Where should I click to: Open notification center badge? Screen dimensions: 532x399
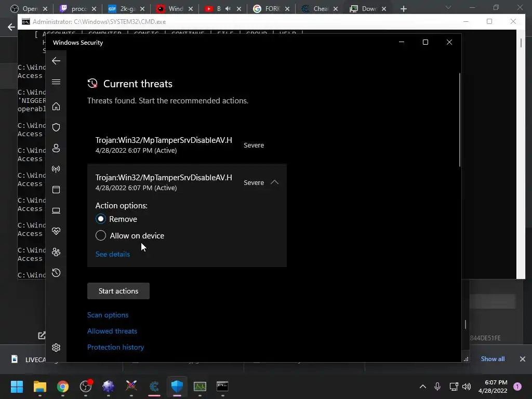pos(517,387)
